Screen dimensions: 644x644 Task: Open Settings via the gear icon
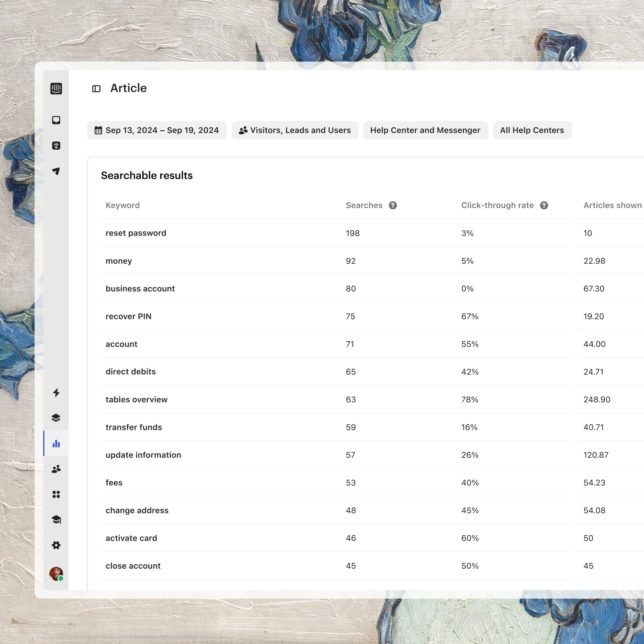click(56, 545)
